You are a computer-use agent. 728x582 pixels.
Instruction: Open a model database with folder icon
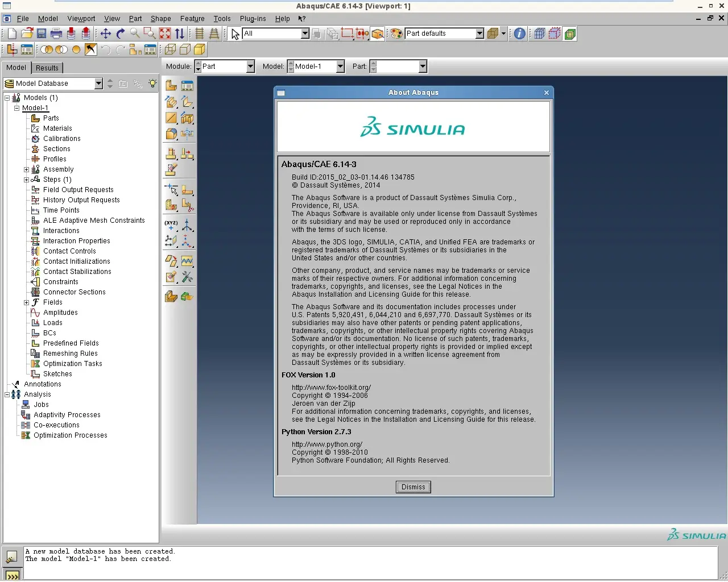[x=27, y=34]
